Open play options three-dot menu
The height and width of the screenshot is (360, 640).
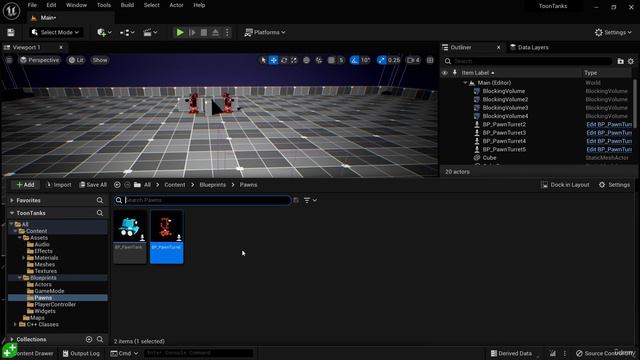pyautogui.click(x=227, y=32)
